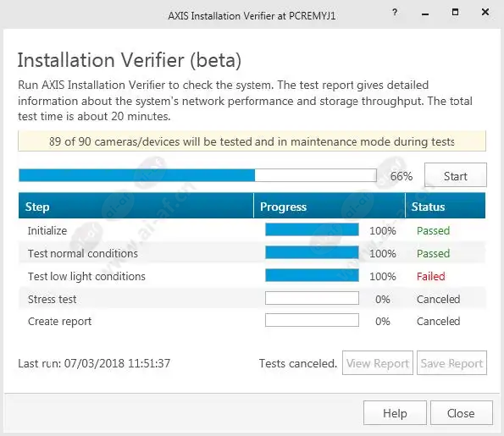Click the yellow cameras/devices notice banner

point(252,141)
